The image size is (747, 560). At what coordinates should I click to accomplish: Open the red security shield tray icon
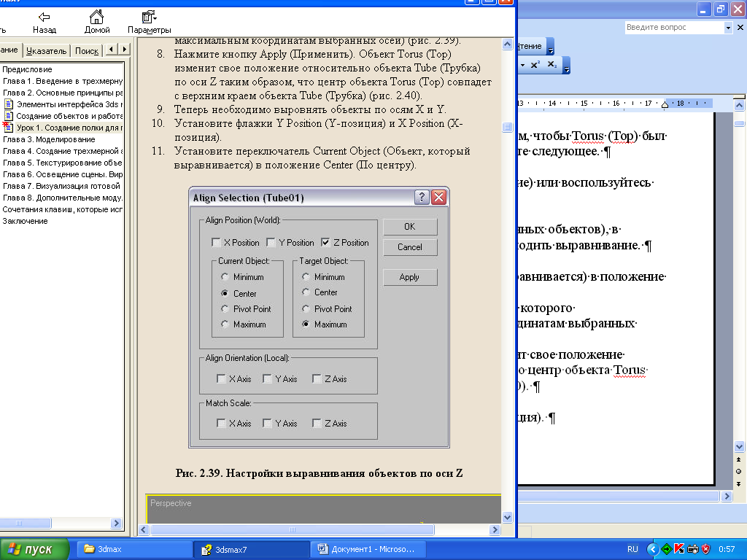tap(705, 549)
